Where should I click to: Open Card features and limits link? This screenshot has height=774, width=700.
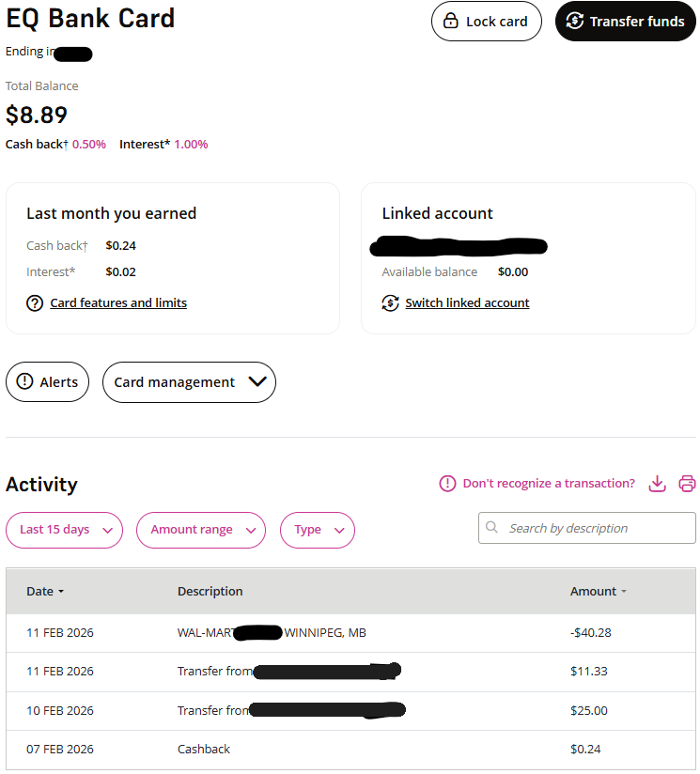[118, 303]
